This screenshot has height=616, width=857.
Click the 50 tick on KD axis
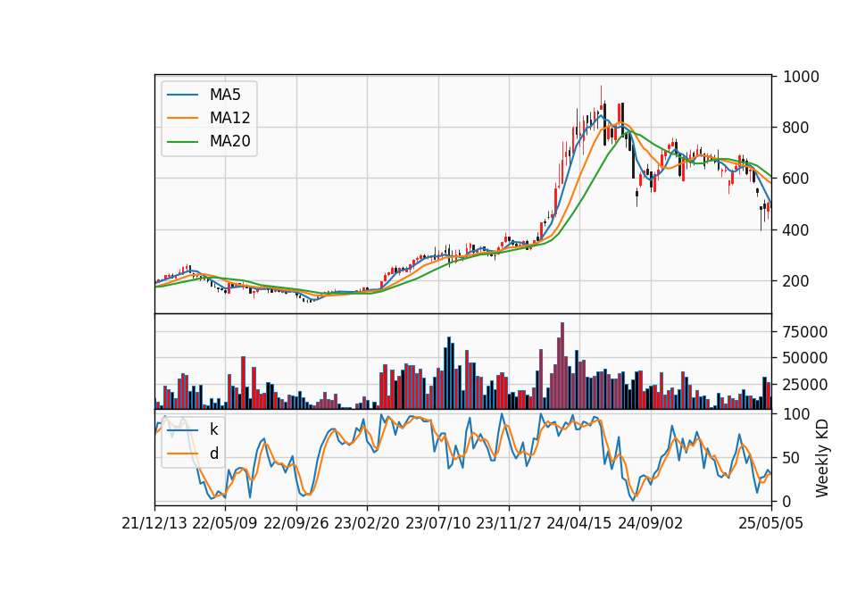(x=792, y=458)
